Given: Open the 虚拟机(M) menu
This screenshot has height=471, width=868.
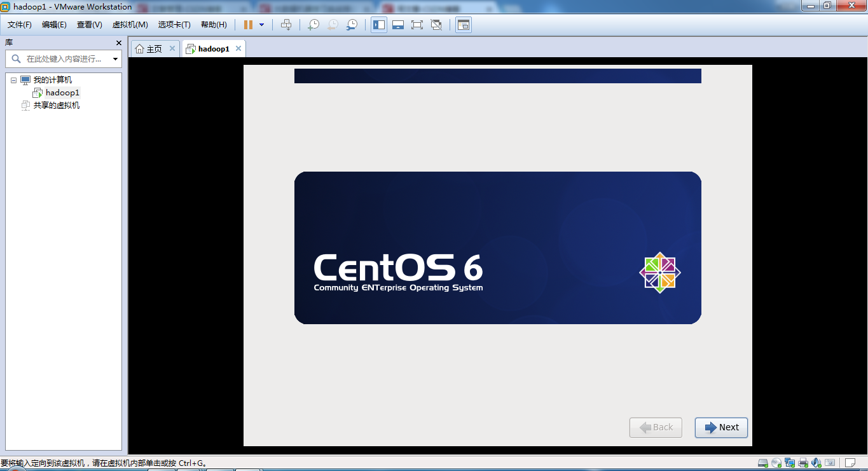Looking at the screenshot, I should click(130, 25).
